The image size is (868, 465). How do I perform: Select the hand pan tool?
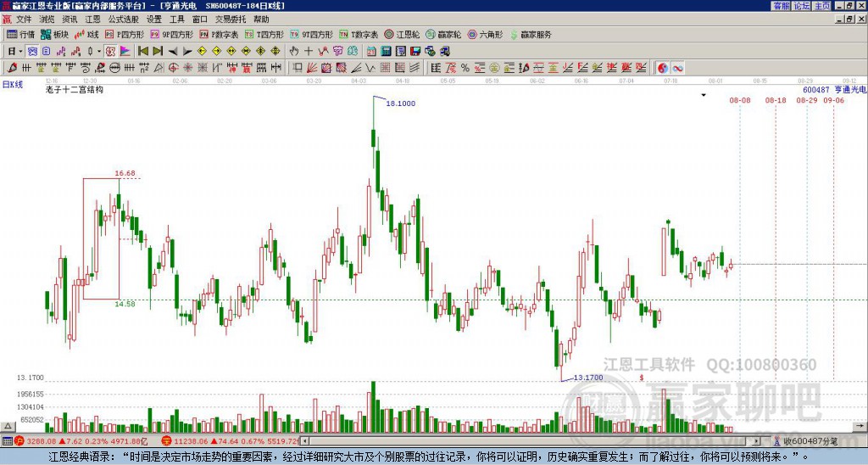294,51
